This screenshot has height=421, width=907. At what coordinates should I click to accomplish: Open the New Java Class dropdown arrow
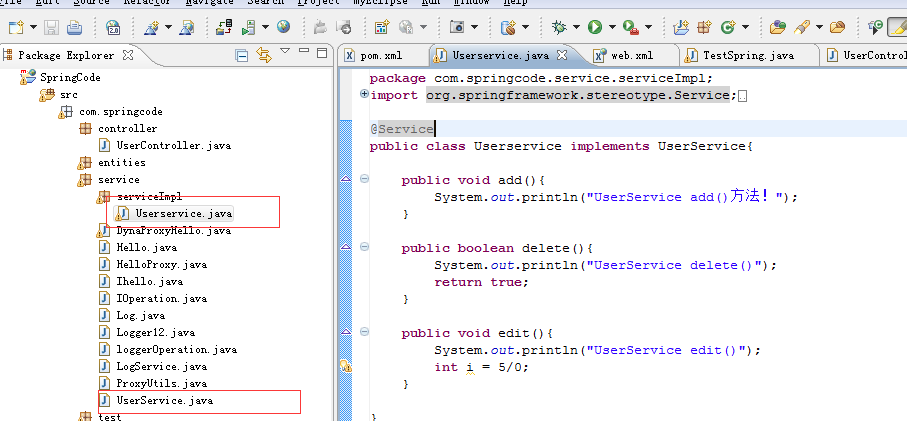pyautogui.click(x=745, y=27)
